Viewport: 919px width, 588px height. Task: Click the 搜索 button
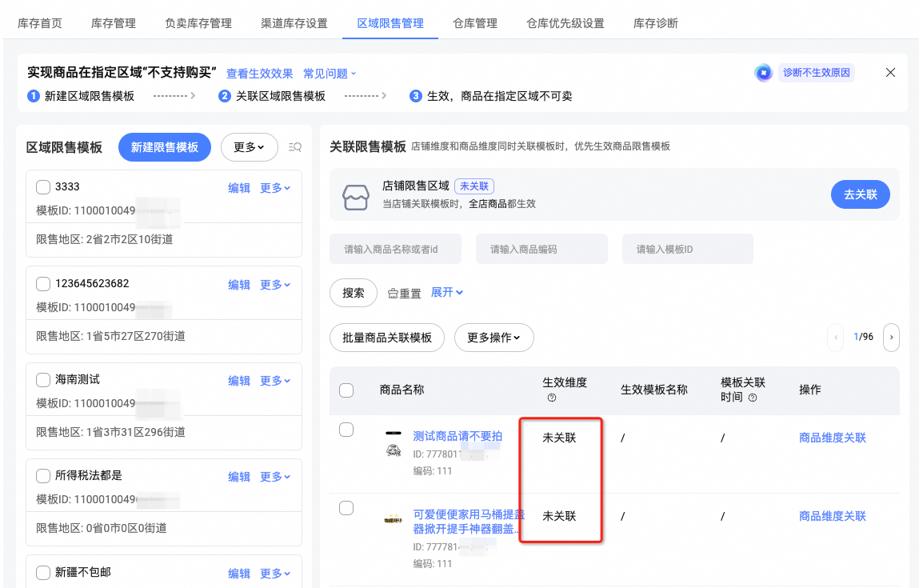[x=354, y=293]
